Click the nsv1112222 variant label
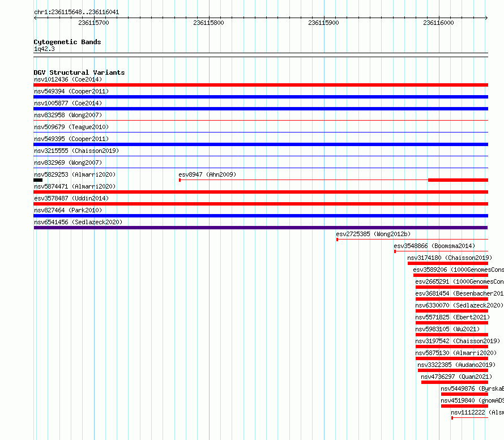Image resolution: width=504 pixels, height=440 pixels. (x=477, y=412)
